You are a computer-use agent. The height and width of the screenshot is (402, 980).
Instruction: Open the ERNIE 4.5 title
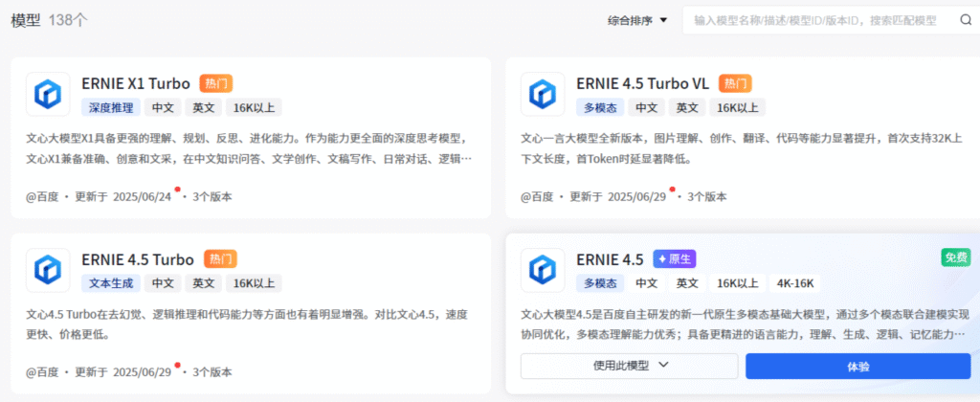610,258
